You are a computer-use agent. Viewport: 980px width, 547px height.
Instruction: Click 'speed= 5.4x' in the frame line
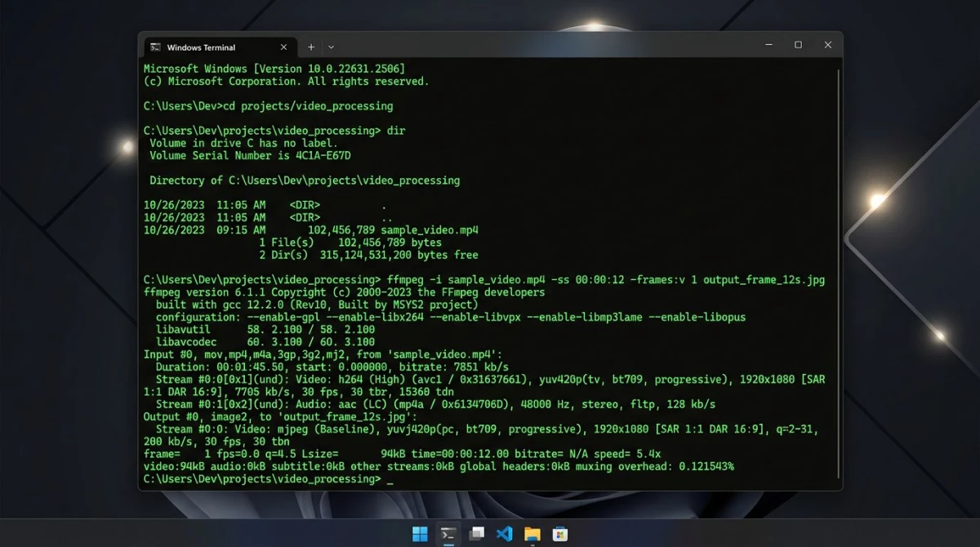coord(628,454)
